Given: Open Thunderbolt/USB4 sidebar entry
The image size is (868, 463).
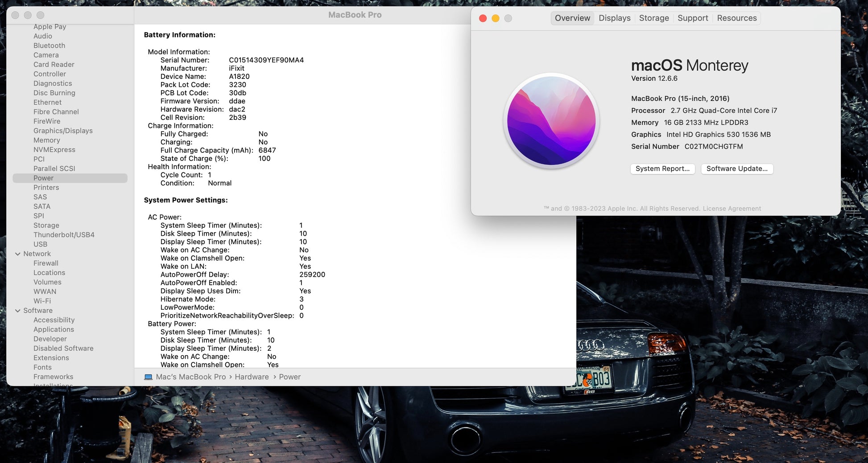Looking at the screenshot, I should pyautogui.click(x=64, y=235).
